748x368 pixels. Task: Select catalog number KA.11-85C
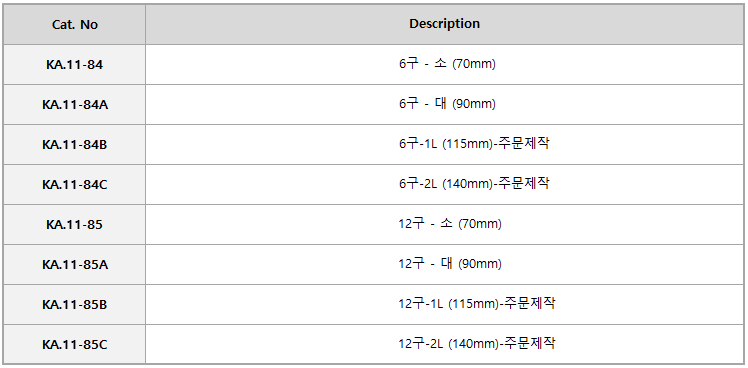(x=75, y=344)
